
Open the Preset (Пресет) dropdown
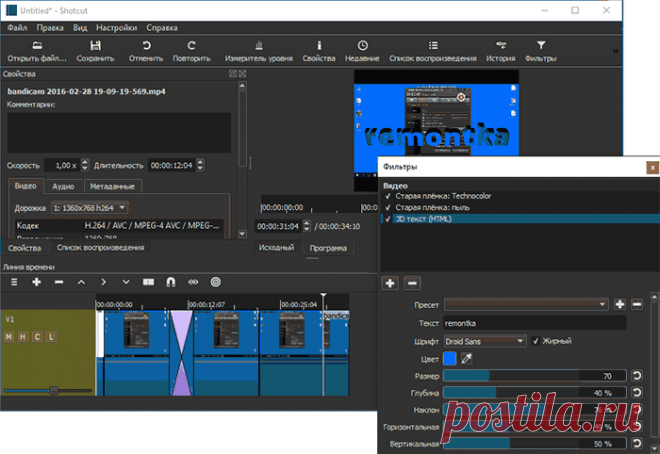(526, 304)
